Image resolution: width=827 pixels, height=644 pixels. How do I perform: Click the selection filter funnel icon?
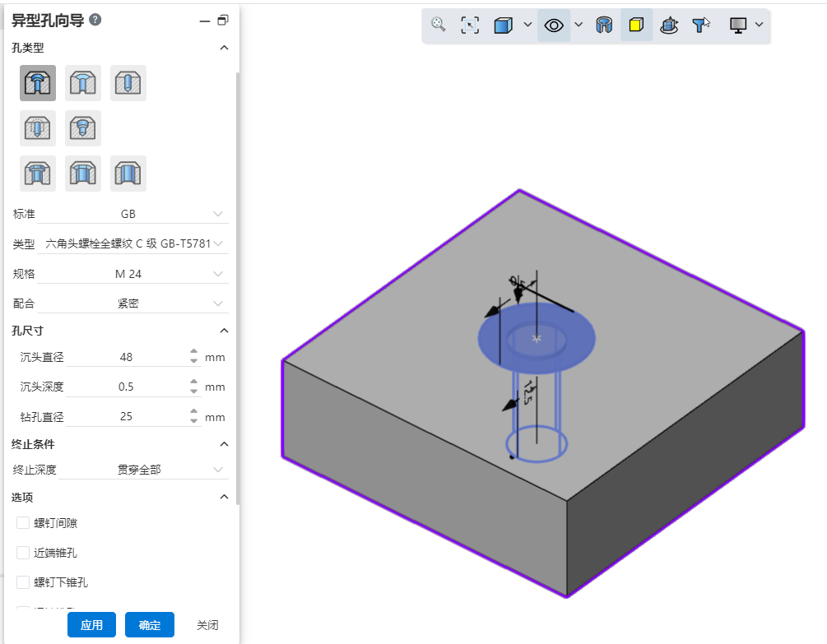pos(700,25)
